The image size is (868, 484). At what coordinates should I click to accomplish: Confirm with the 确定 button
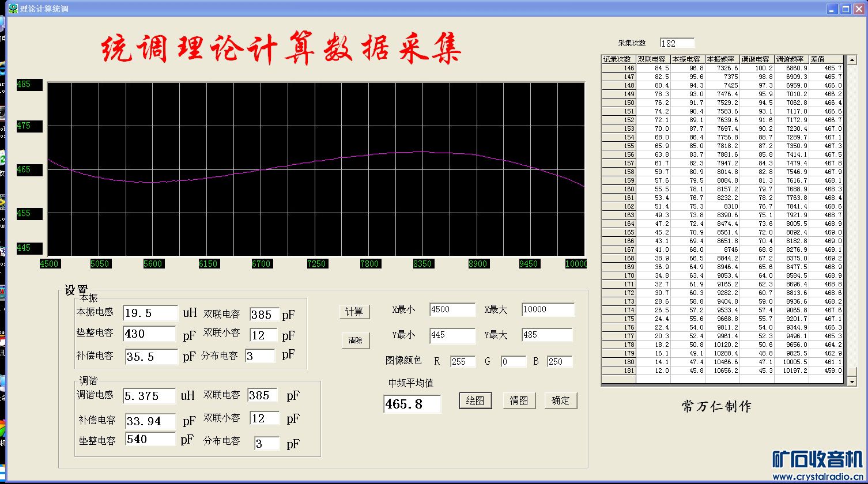[x=560, y=400]
